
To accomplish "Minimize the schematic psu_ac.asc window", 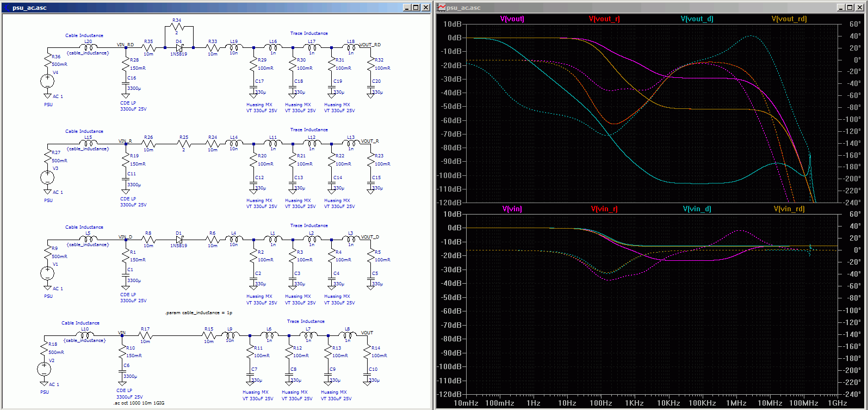I will pyautogui.click(x=407, y=8).
